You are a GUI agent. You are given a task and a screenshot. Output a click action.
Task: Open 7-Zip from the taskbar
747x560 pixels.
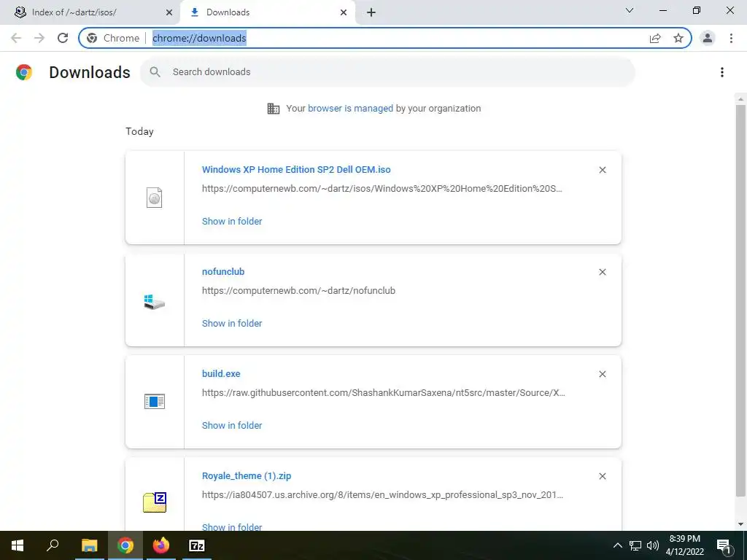tap(197, 545)
